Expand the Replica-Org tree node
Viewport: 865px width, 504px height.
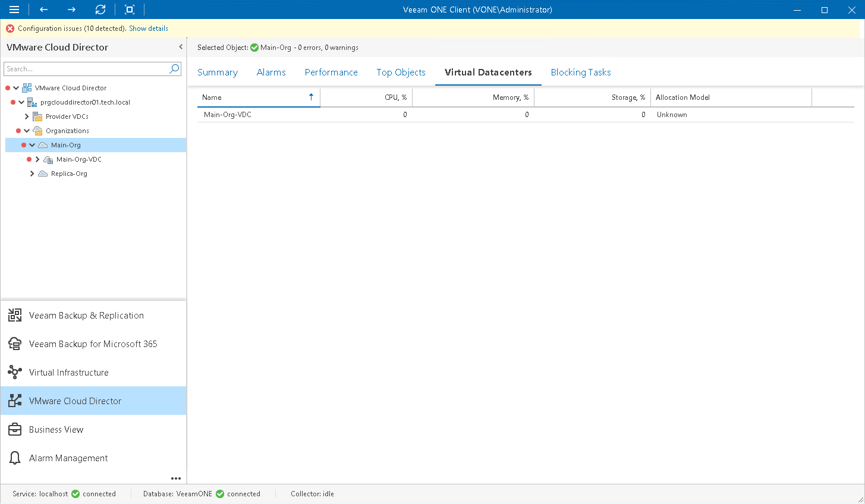pos(32,174)
